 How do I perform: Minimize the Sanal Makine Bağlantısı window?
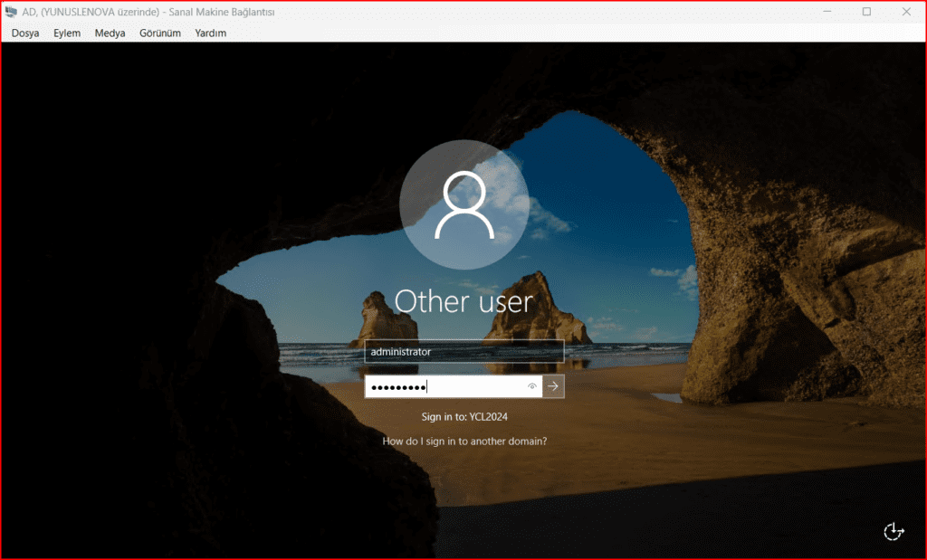coord(826,12)
